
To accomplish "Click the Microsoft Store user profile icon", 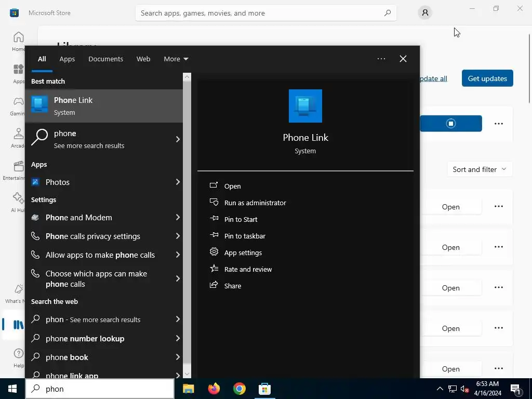I will pos(425,13).
